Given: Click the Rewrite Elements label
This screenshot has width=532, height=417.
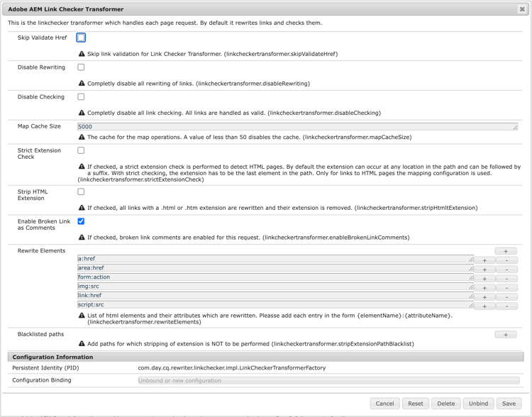Looking at the screenshot, I should pyautogui.click(x=41, y=251).
